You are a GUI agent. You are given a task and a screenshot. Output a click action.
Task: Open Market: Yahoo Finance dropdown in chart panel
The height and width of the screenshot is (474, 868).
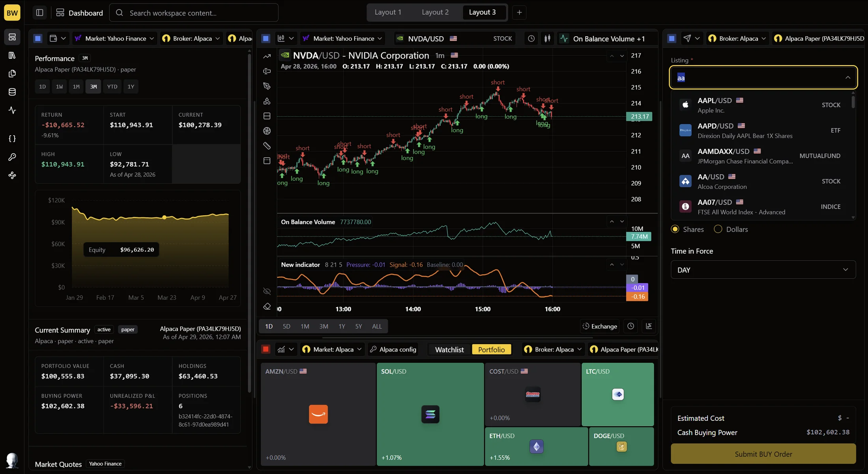(342, 39)
